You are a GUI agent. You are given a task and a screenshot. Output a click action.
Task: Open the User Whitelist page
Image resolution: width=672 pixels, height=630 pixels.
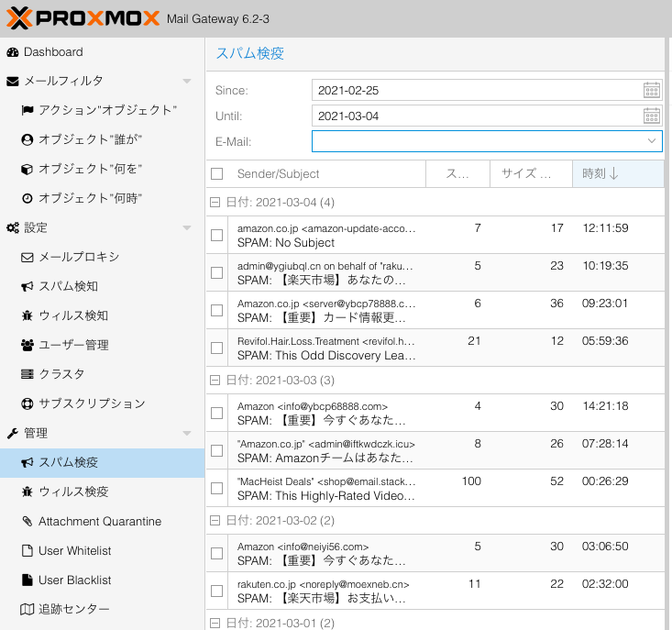pyautogui.click(x=102, y=550)
